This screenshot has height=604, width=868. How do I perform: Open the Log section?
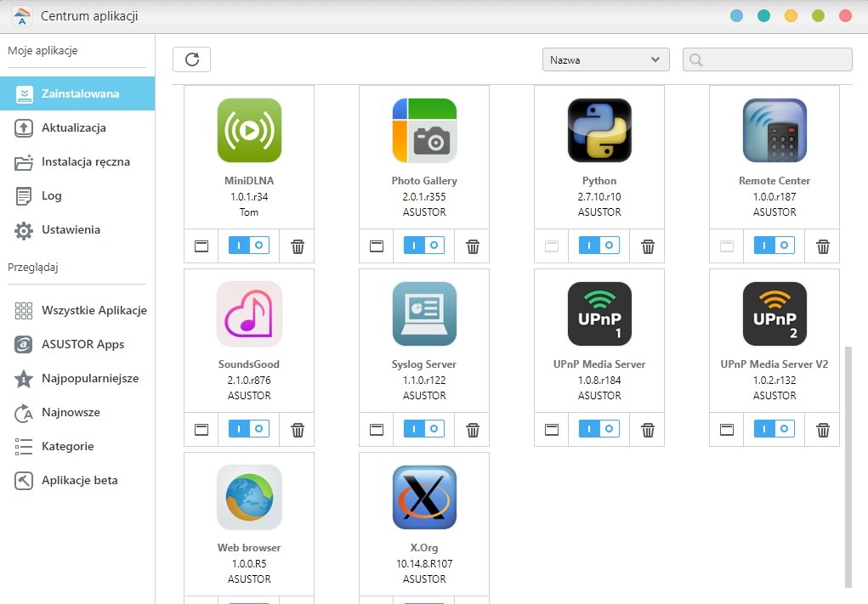click(77, 195)
